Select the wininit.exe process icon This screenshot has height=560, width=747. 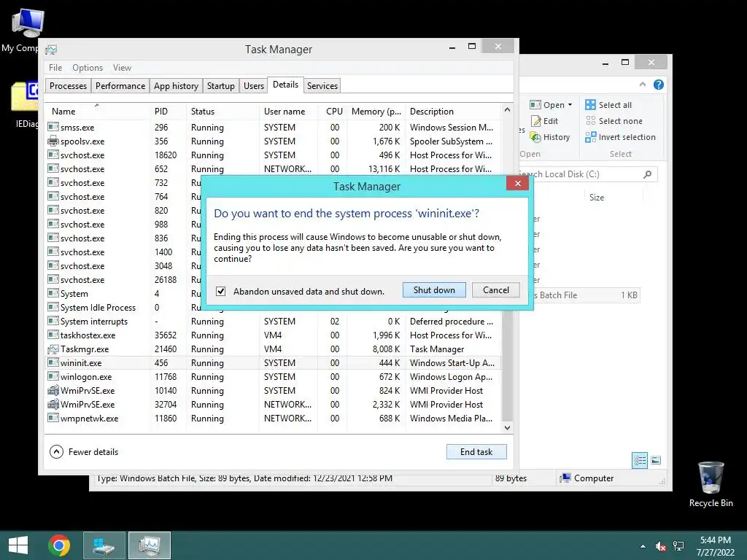pos(53,363)
